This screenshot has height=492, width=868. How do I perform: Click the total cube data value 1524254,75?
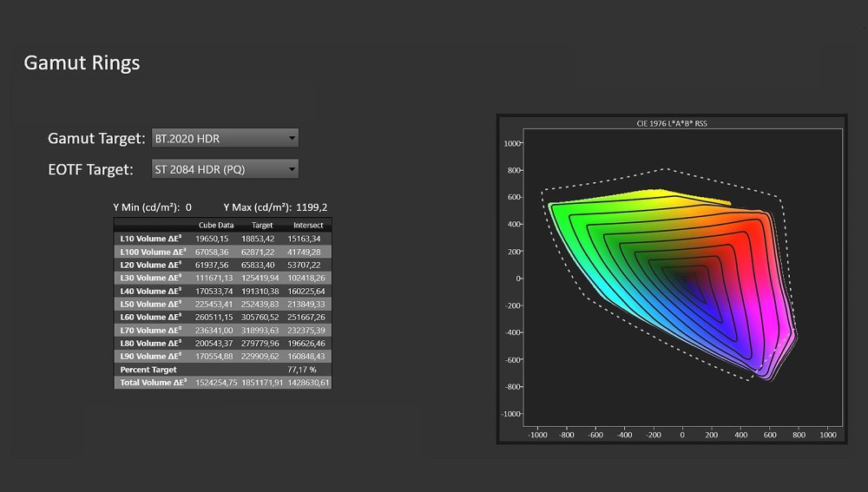click(216, 383)
